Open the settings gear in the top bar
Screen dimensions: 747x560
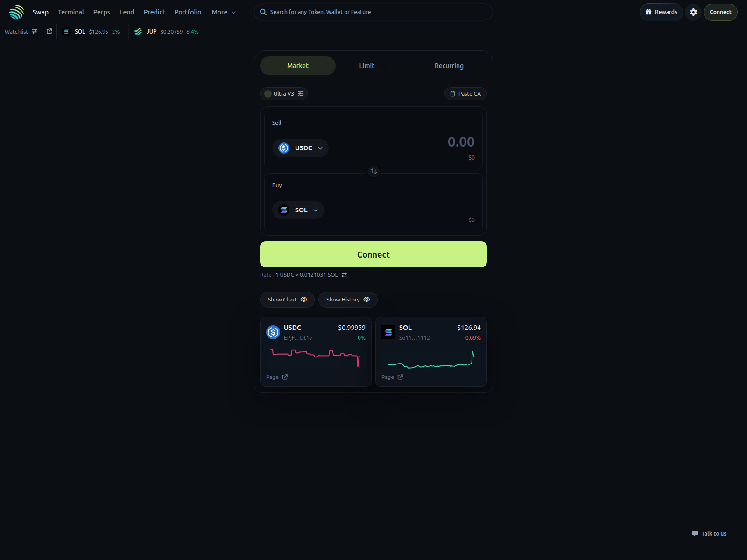[693, 12]
